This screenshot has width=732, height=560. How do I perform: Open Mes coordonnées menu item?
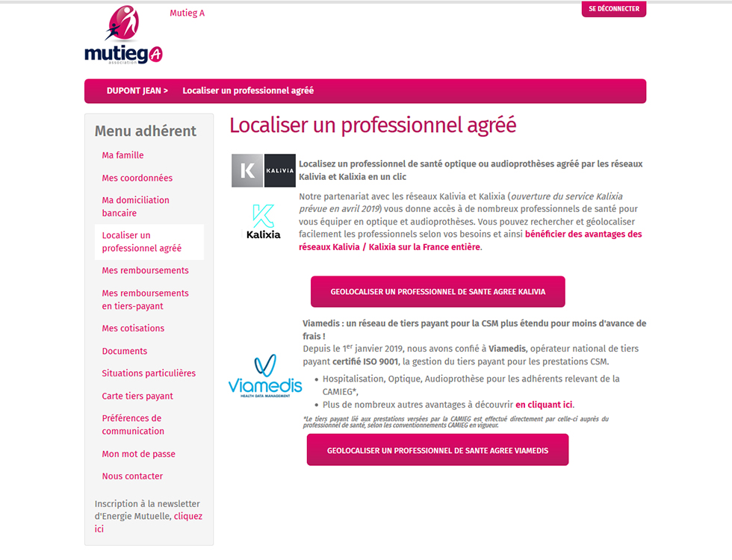click(x=137, y=178)
